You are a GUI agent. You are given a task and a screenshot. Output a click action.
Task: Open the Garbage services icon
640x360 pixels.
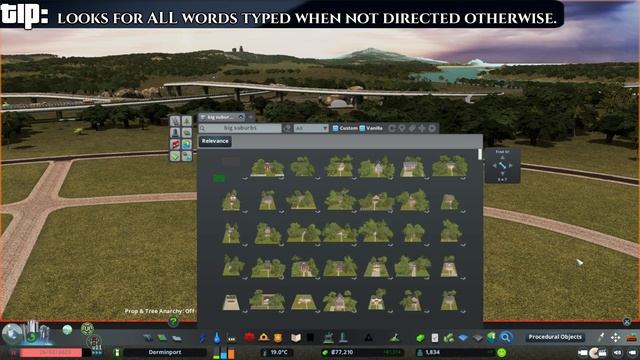coord(231,338)
